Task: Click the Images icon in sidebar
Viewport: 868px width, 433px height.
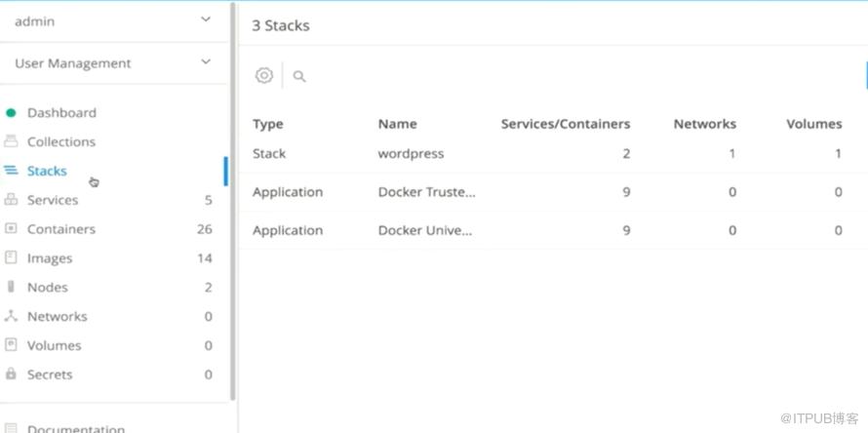Action: coord(11,258)
